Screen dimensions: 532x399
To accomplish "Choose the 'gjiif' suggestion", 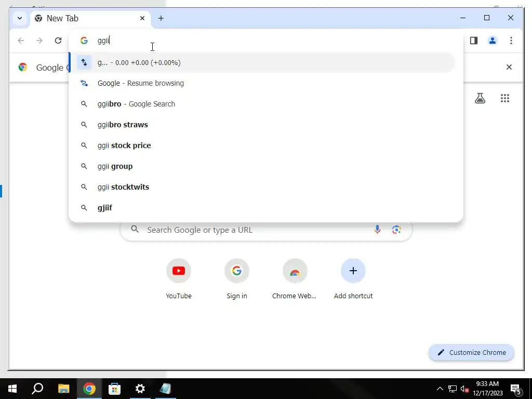I will [262, 208].
